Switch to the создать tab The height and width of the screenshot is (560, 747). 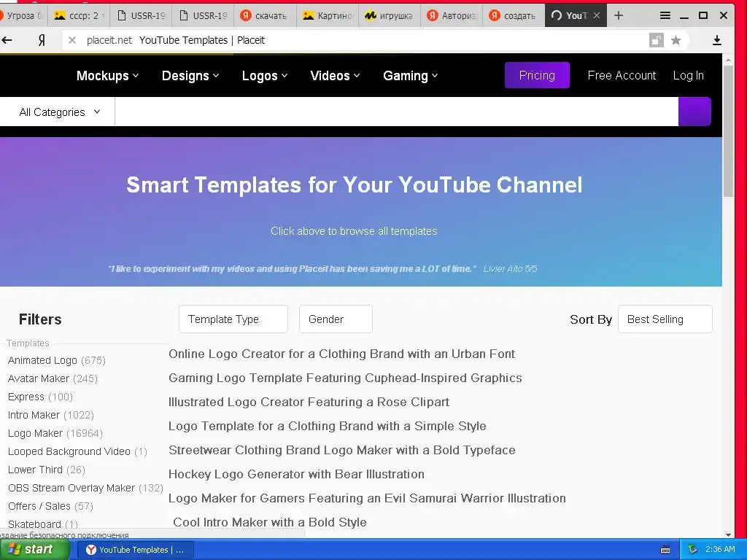click(514, 15)
